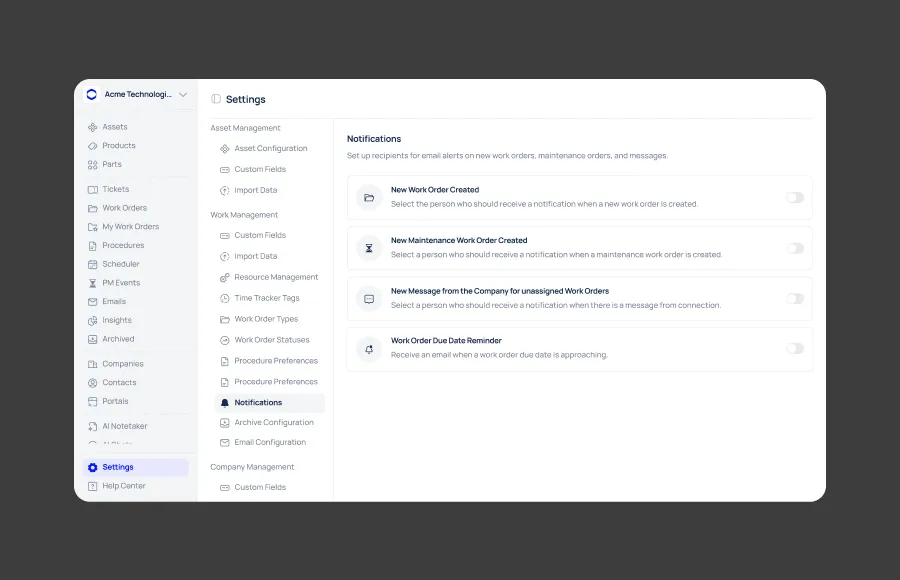Click the Settings gear icon in sidebar
Image resolution: width=900 pixels, height=580 pixels.
(x=92, y=467)
